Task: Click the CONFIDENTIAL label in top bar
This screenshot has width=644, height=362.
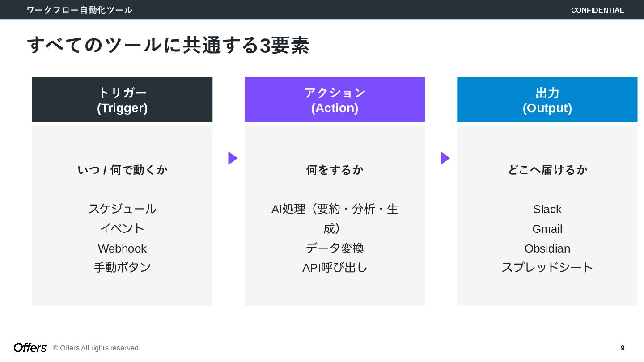Action: pyautogui.click(x=597, y=10)
